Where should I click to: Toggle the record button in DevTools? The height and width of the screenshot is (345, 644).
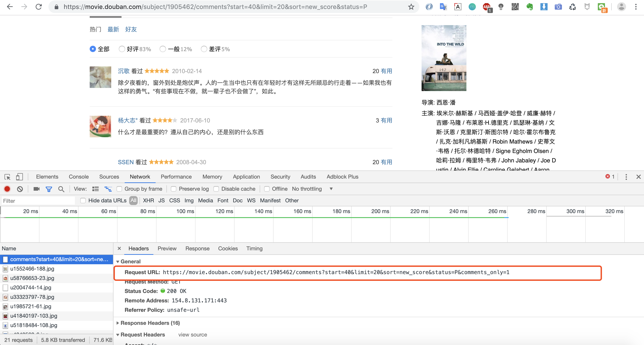point(7,189)
